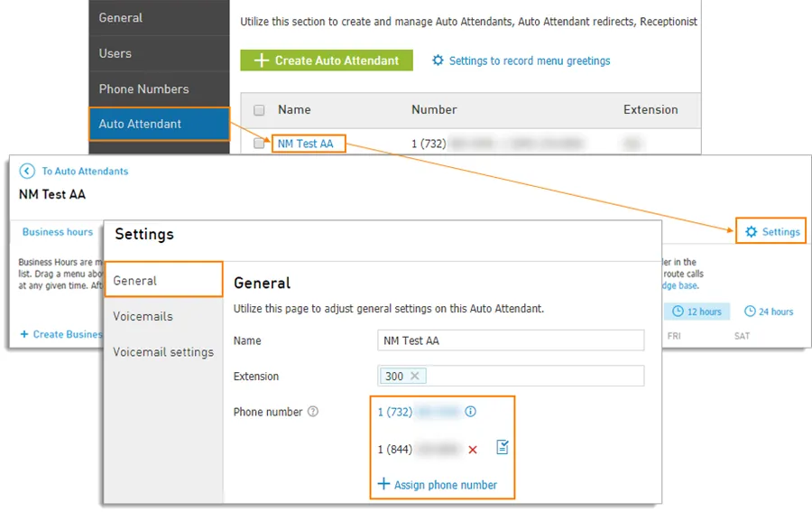812x512 pixels.
Task: Select Auto Attendant in the sidebar
Action: click(159, 124)
